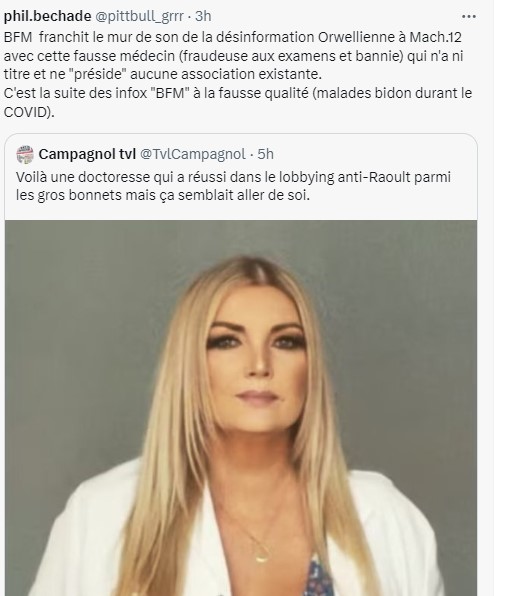Visit the @TvlCampagnol handle

(x=193, y=154)
